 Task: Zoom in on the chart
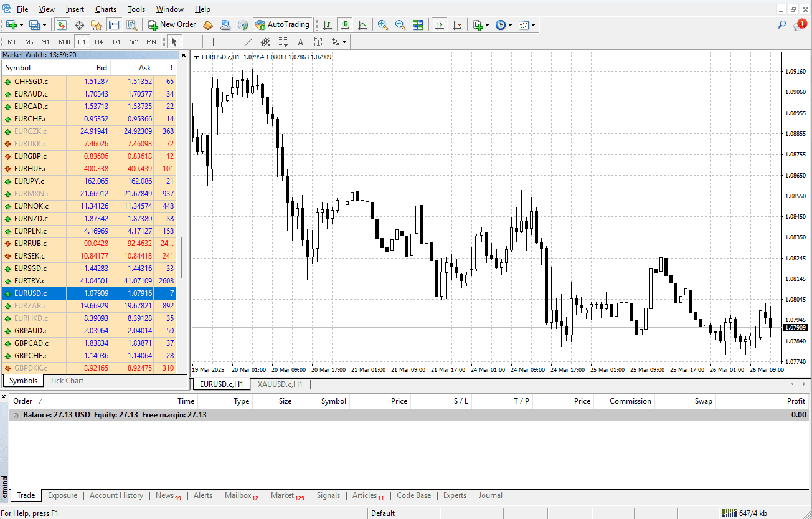coord(383,25)
